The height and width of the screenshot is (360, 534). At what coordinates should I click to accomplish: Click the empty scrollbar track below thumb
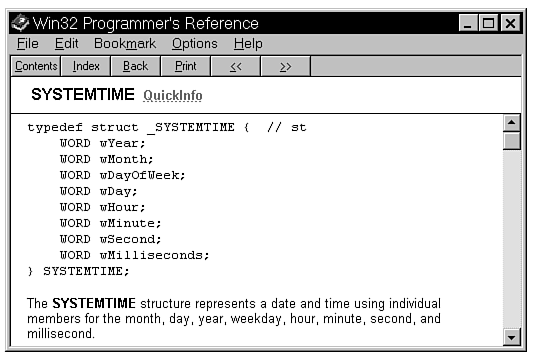point(512,238)
